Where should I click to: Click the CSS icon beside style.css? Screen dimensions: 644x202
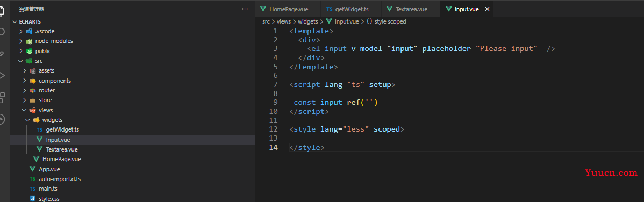[x=32, y=199]
